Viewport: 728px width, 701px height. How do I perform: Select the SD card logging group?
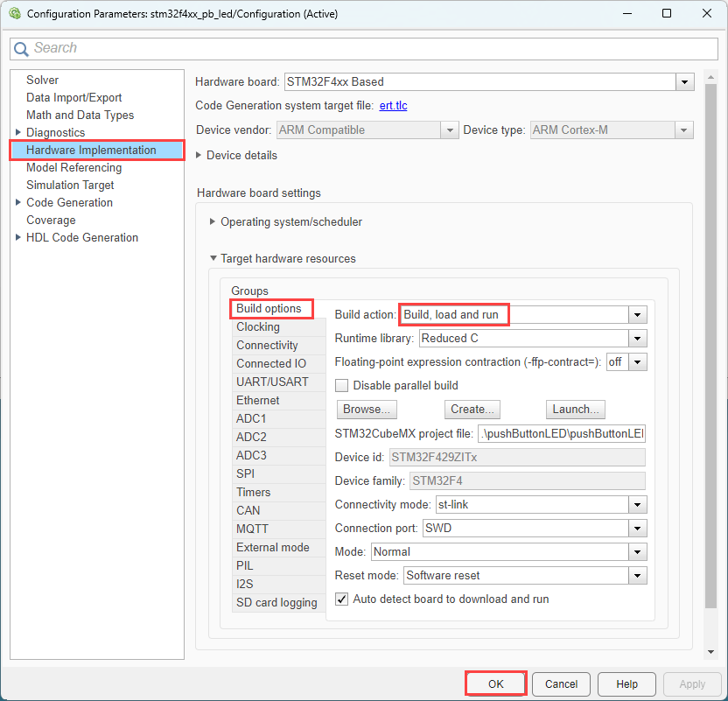tap(278, 603)
